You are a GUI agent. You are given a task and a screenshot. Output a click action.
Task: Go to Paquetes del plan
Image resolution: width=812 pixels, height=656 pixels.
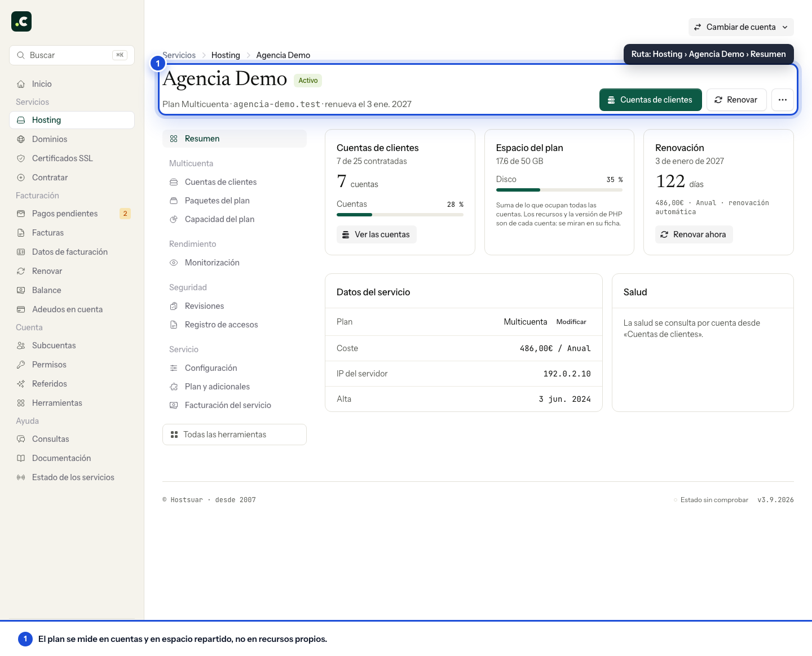click(x=235, y=201)
